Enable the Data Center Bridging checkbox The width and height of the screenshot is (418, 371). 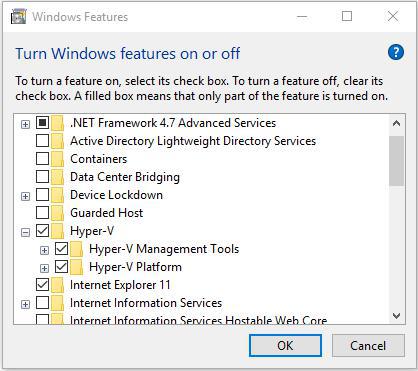click(42, 177)
